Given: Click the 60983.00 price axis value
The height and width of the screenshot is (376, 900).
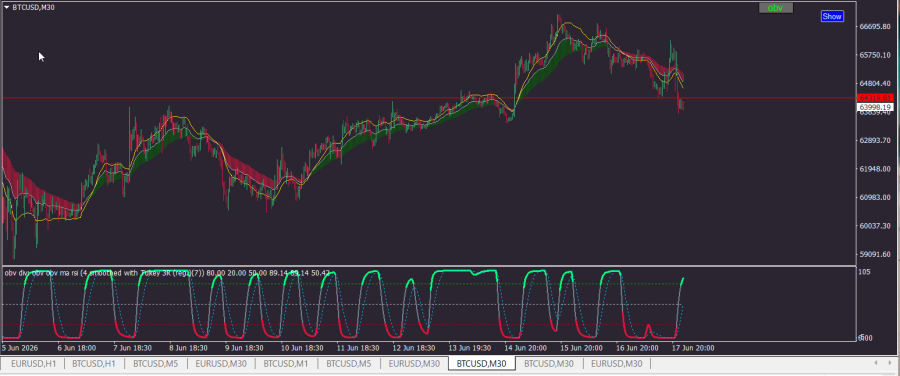Looking at the screenshot, I should (875, 197).
